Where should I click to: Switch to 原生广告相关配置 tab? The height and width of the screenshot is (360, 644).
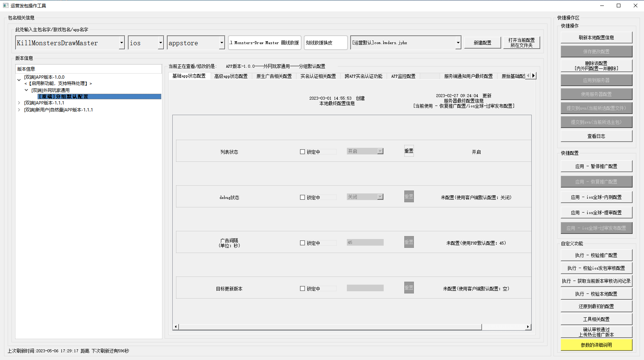coord(274,76)
